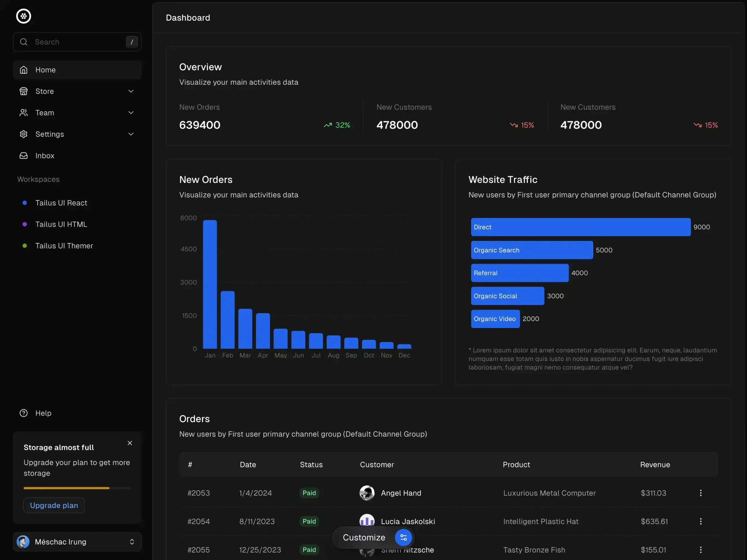Expand the Store section chevron
This screenshot has width=747, height=560.
click(131, 91)
